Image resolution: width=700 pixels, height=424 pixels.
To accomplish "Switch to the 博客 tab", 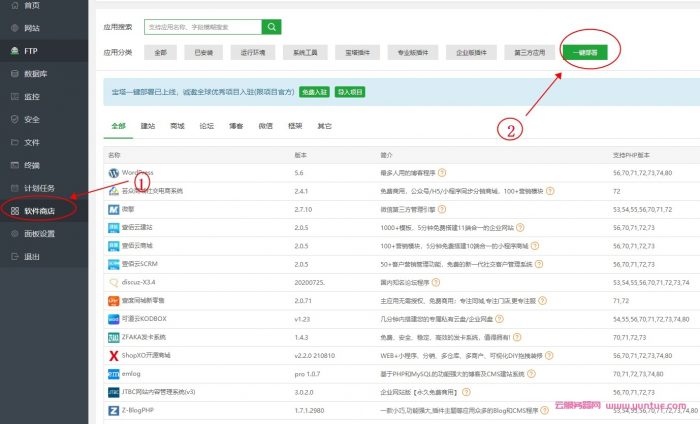I will 236,127.
